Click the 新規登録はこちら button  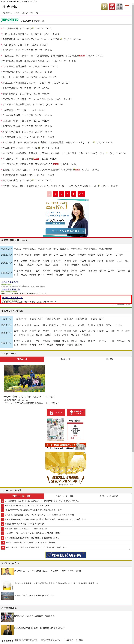(x=76, y=412)
